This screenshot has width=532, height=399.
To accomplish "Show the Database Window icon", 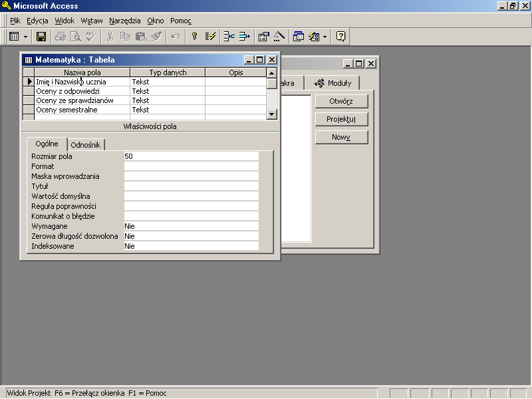I will tap(299, 37).
